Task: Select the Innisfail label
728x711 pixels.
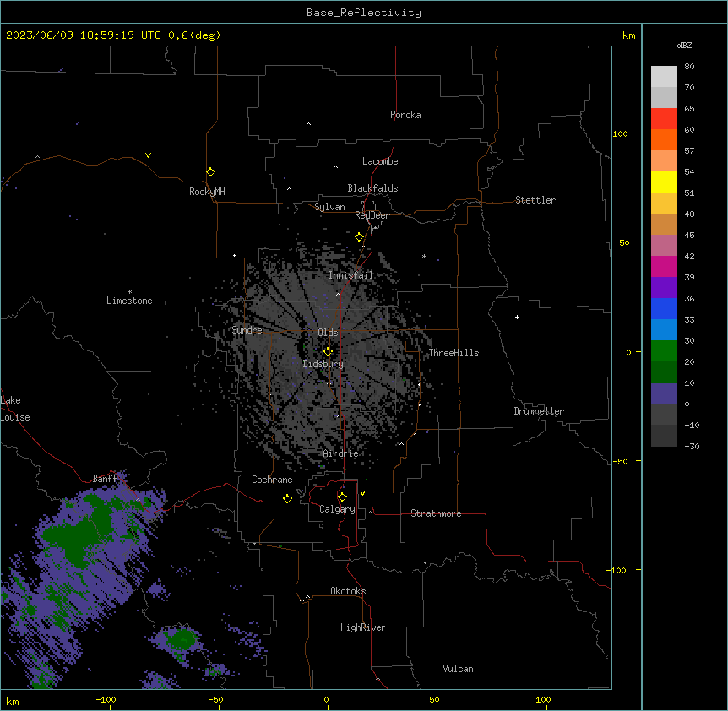Action: (x=351, y=275)
